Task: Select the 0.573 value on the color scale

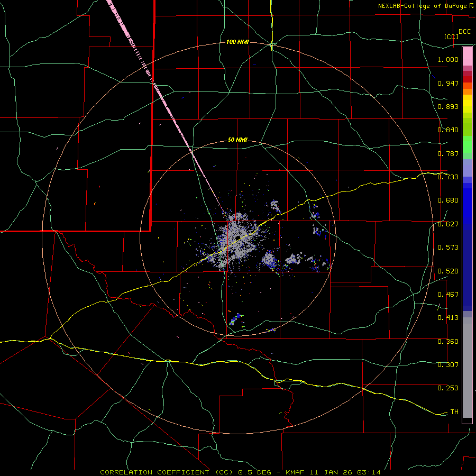Action: [448, 248]
